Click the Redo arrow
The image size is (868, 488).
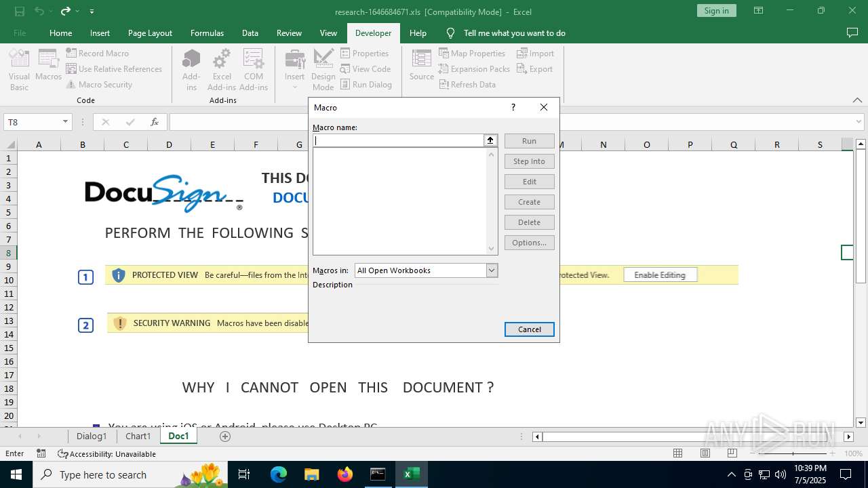tap(66, 11)
